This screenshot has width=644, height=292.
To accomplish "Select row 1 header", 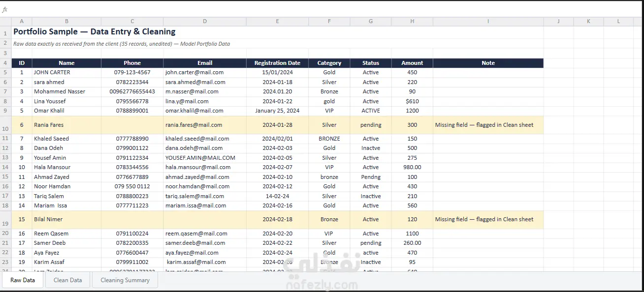I will point(5,32).
